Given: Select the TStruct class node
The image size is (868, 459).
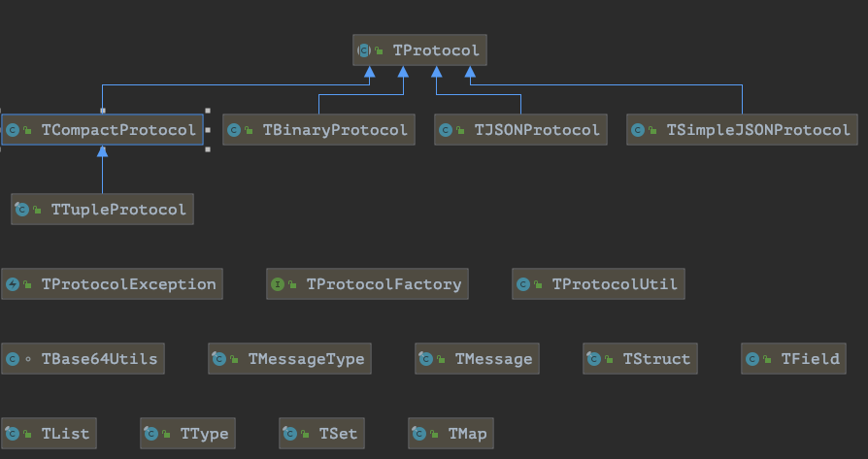Looking at the screenshot, I should 640,359.
